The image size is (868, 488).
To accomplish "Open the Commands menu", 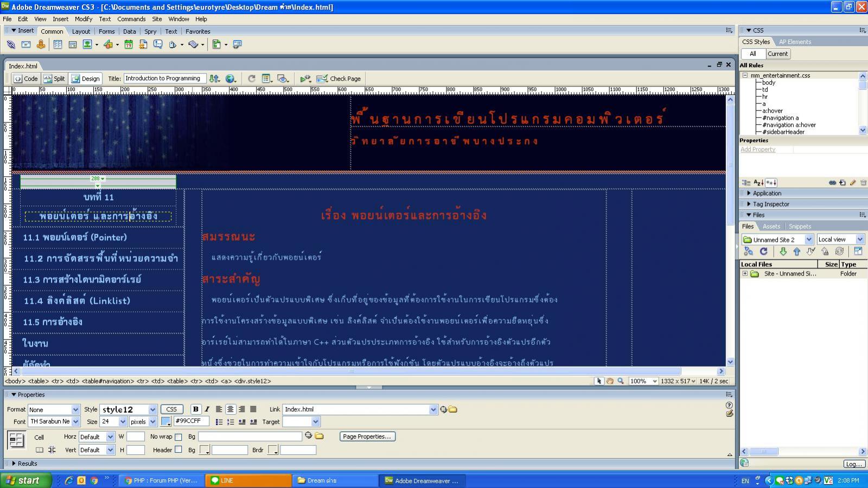I will (131, 19).
